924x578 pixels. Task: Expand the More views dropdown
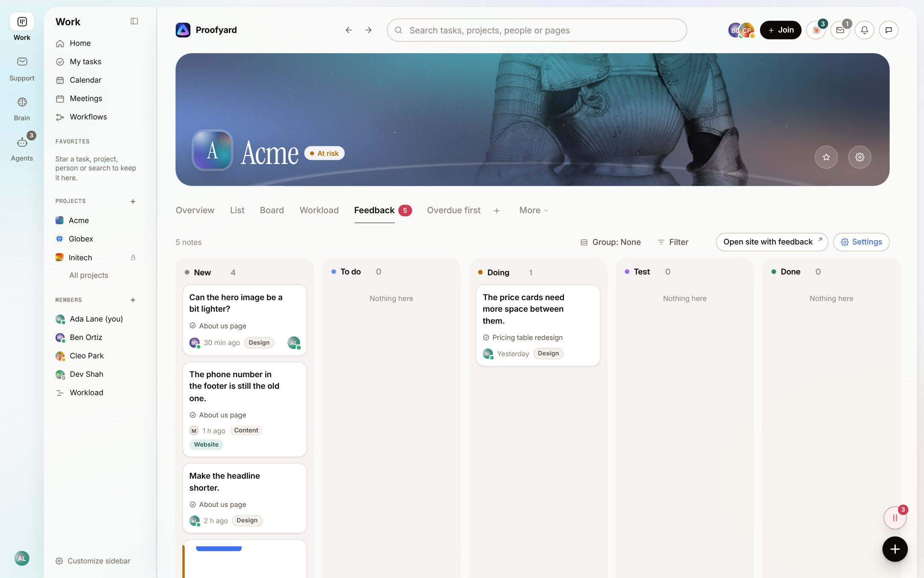(534, 210)
